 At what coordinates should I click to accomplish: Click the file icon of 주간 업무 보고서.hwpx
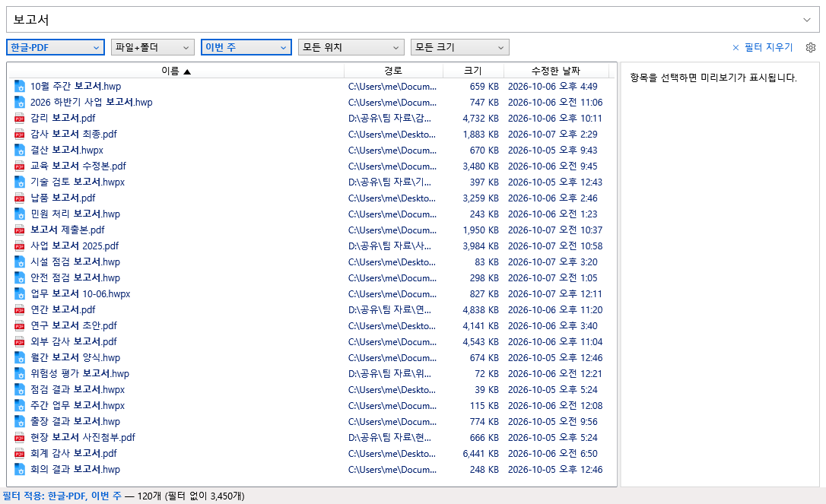20,405
